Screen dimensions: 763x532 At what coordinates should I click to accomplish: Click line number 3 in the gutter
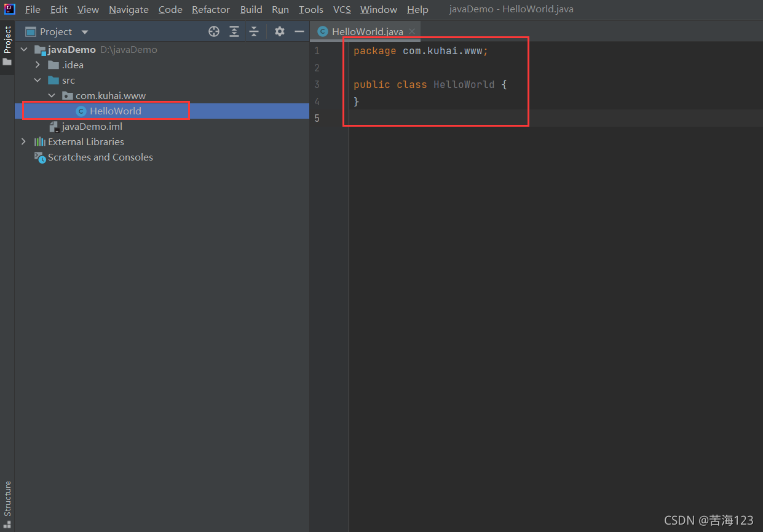point(317,85)
